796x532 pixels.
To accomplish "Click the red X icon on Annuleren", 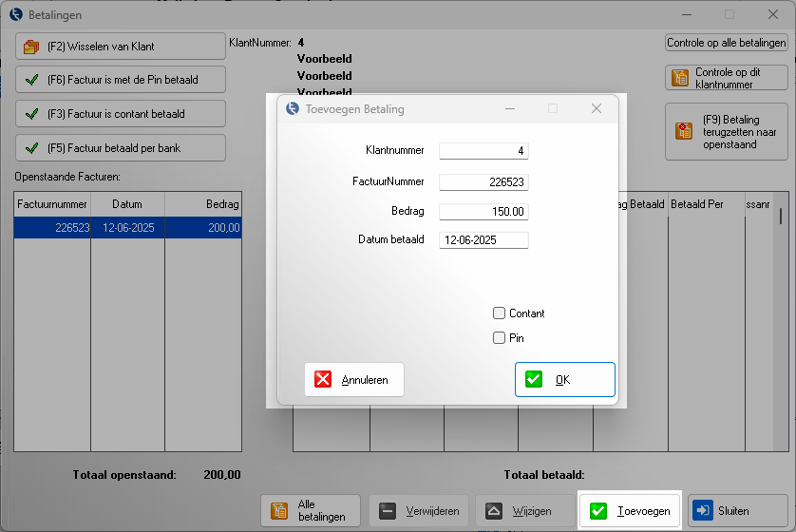I will pyautogui.click(x=323, y=379).
